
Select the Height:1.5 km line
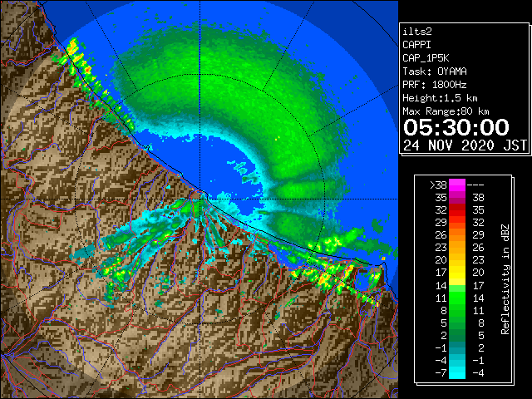tap(440, 98)
